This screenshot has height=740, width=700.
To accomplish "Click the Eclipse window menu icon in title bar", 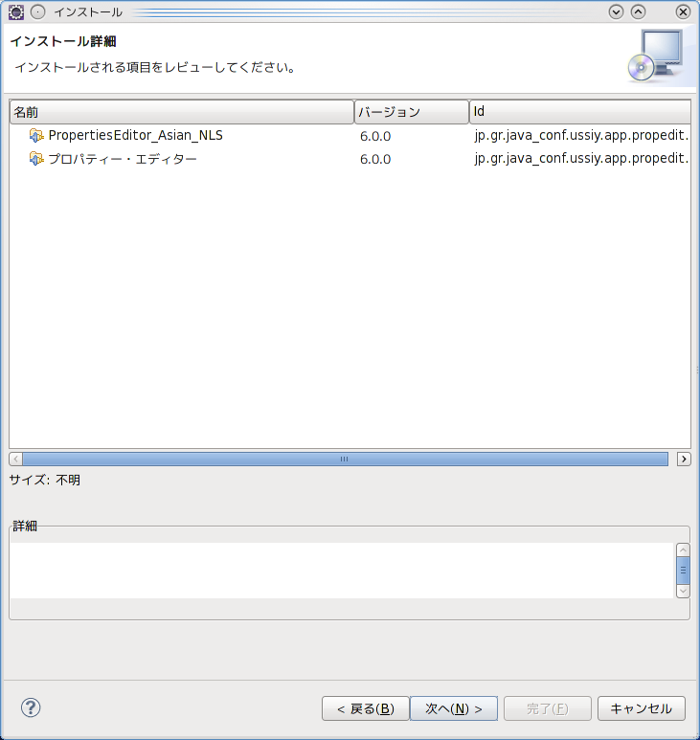I will click(16, 11).
